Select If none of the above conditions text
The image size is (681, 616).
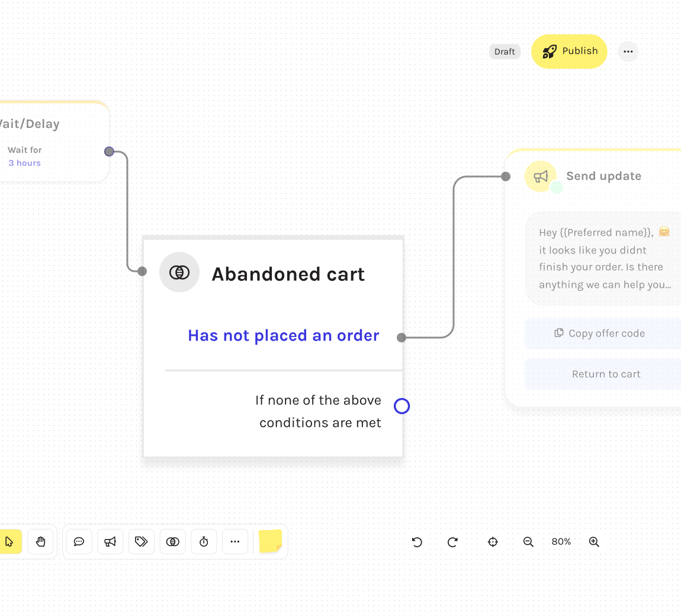coord(319,412)
